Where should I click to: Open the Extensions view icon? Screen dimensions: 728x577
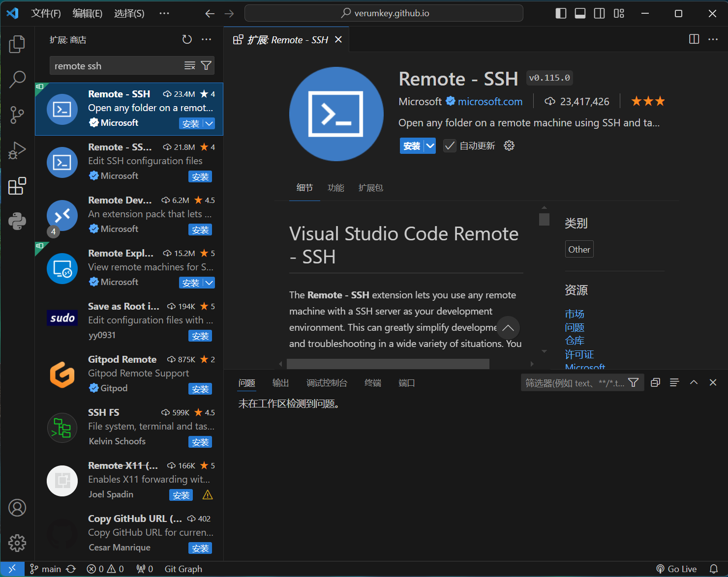[17, 186]
